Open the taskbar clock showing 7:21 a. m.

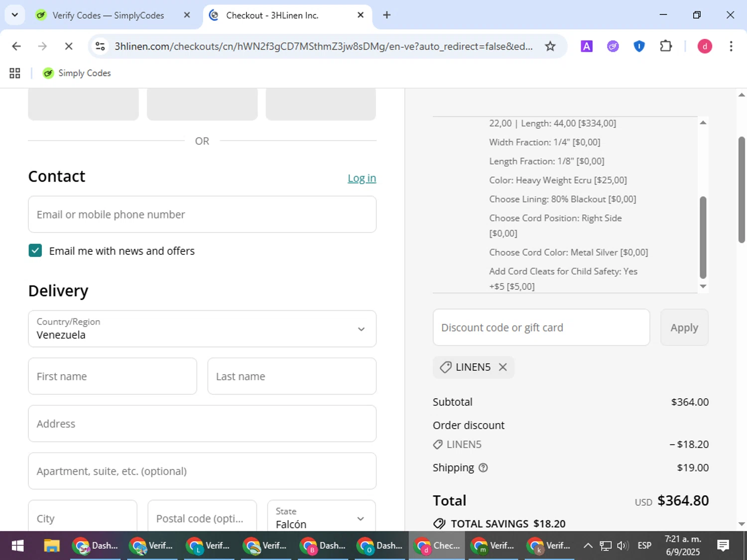pos(683,546)
